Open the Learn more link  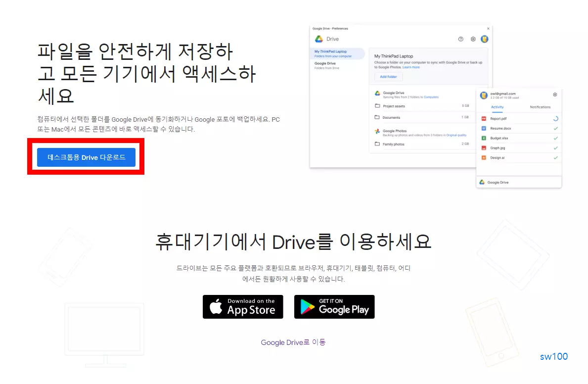coord(411,67)
